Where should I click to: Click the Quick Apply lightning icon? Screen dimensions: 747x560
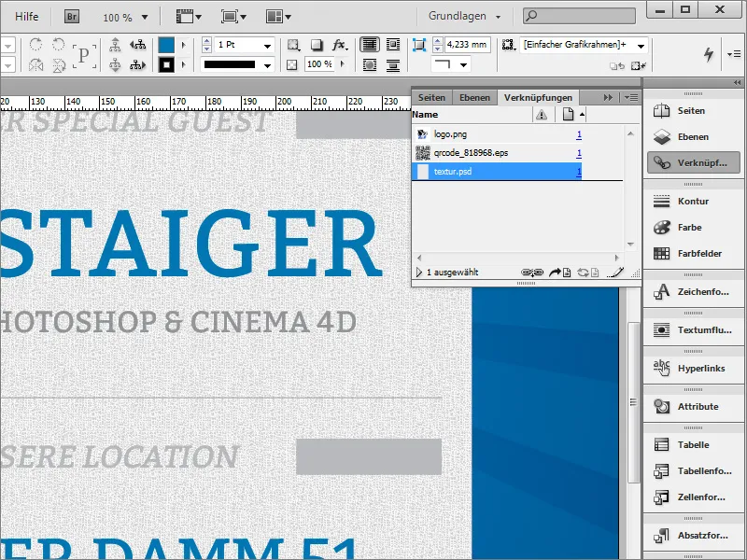(709, 54)
